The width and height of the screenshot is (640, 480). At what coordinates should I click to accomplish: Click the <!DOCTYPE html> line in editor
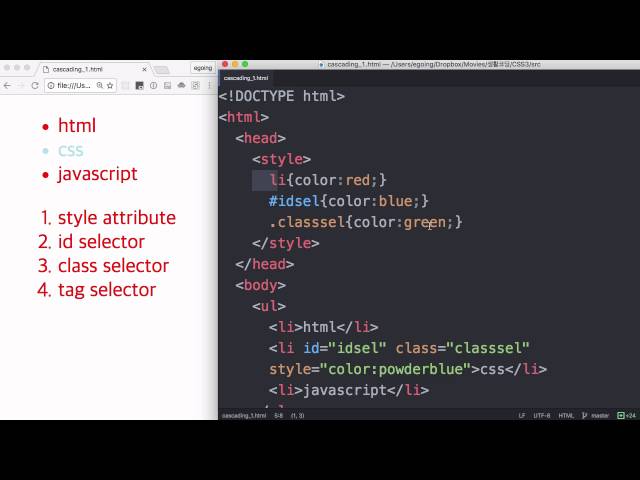282,96
